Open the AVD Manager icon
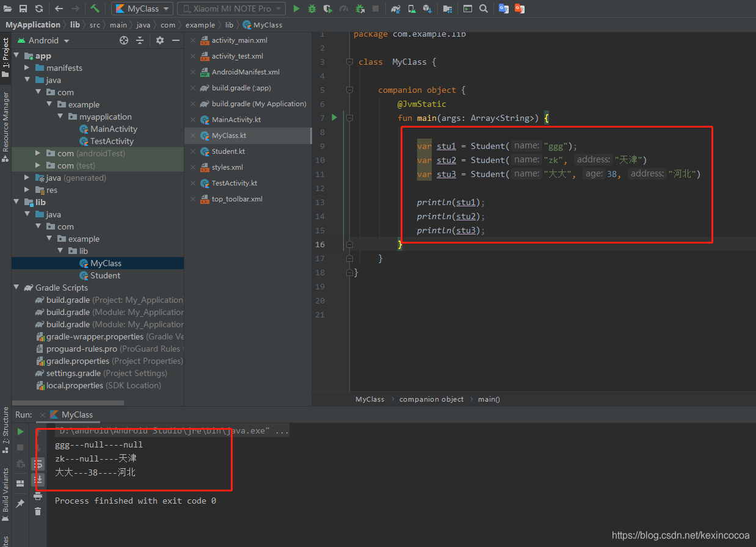This screenshot has height=547, width=756. [412, 9]
